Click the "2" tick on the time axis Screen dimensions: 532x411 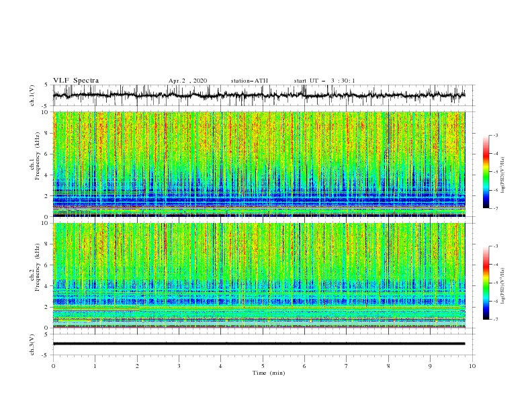[137, 366]
